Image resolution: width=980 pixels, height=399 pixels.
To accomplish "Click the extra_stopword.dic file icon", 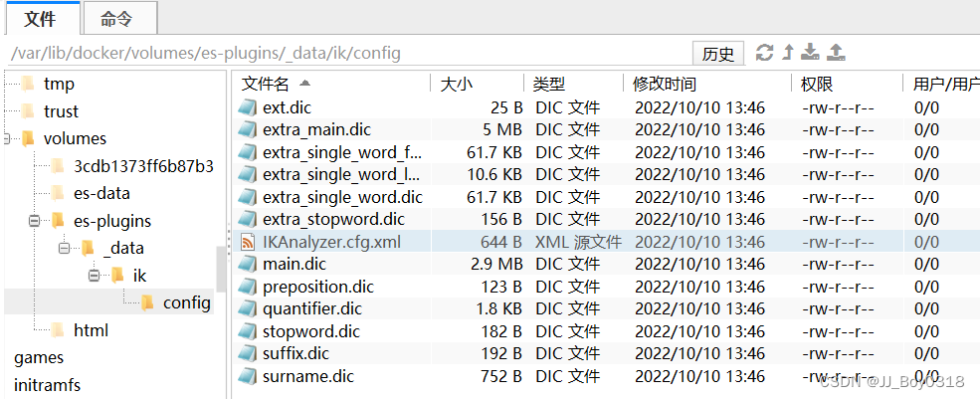I will [248, 220].
